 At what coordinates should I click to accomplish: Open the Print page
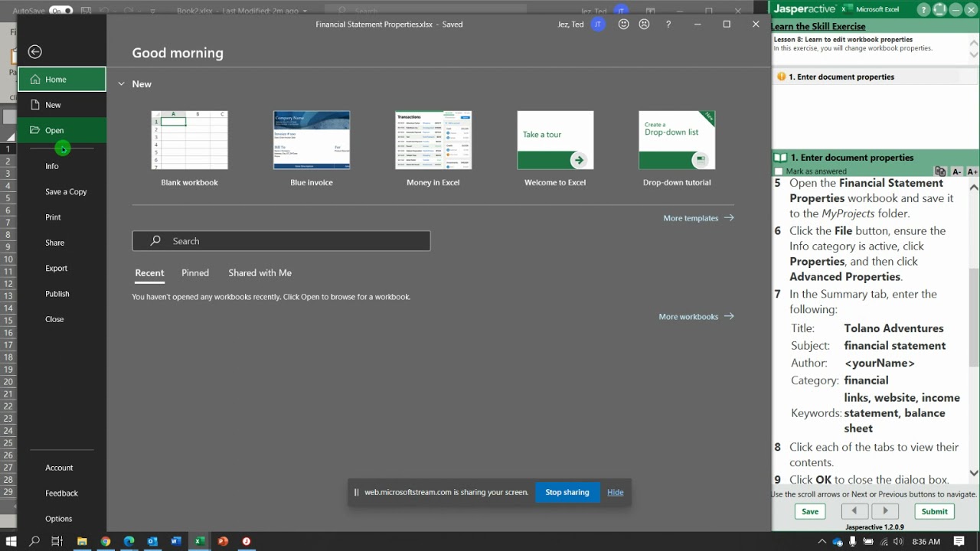[x=62, y=217]
